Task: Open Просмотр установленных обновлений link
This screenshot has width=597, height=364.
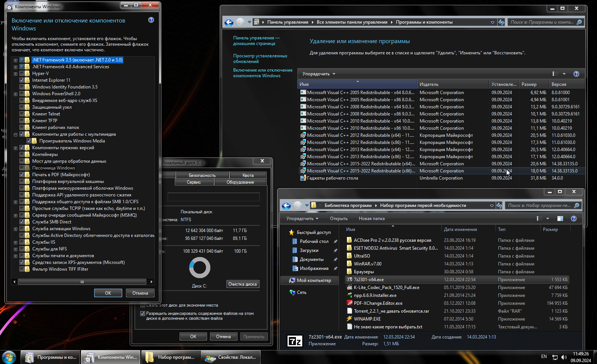Action: point(260,58)
